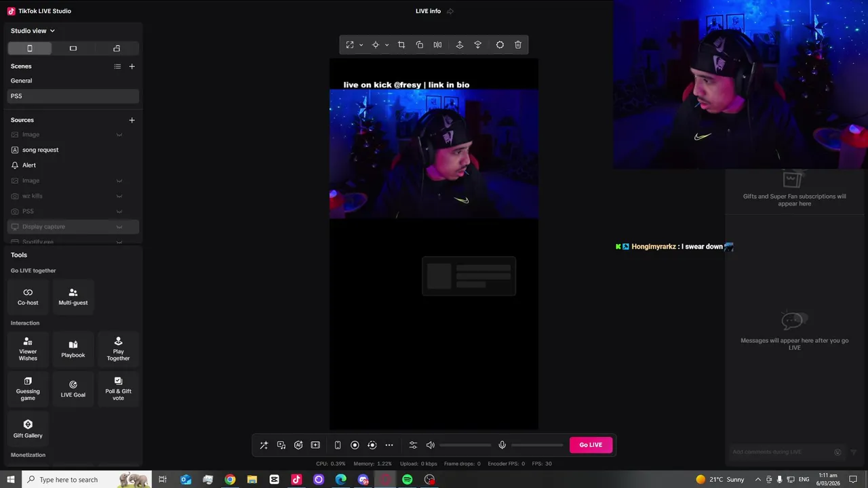Open Microsoft Edge from the taskbar
Viewport: 868px width, 488px height.
click(x=340, y=480)
